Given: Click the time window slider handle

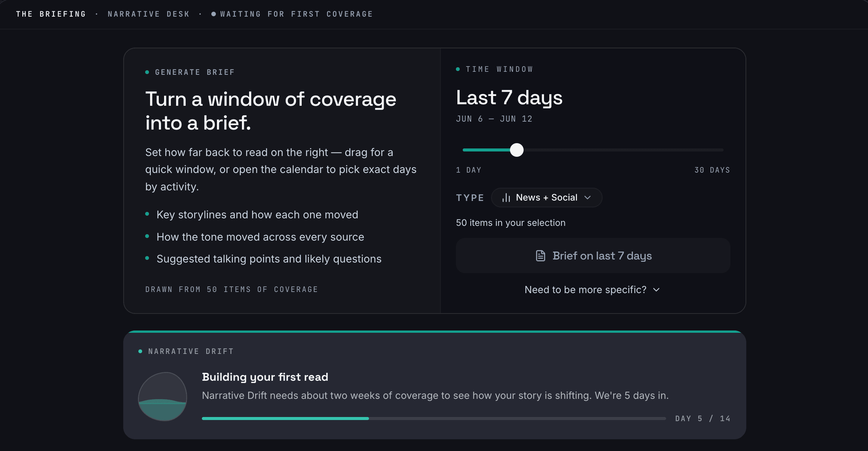Looking at the screenshot, I should coord(516,150).
